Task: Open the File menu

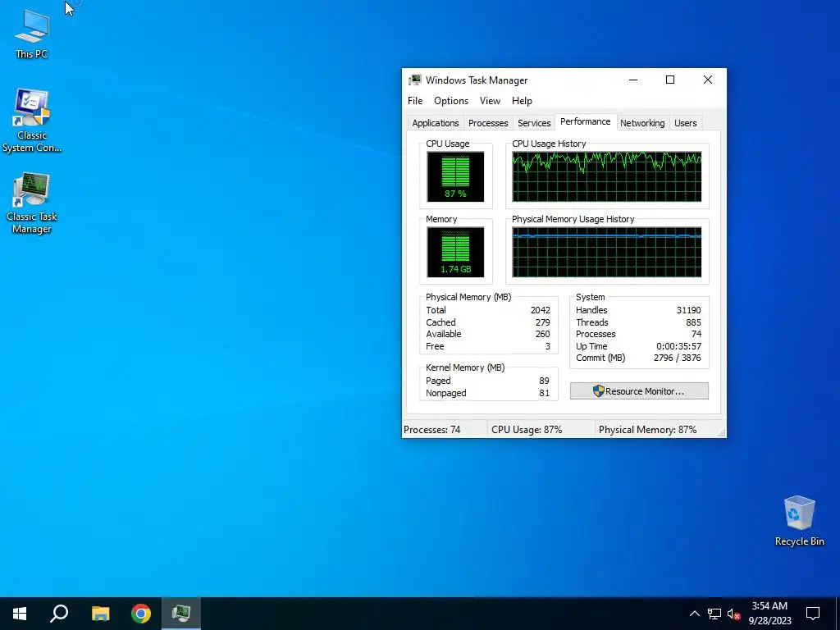Action: 415,101
